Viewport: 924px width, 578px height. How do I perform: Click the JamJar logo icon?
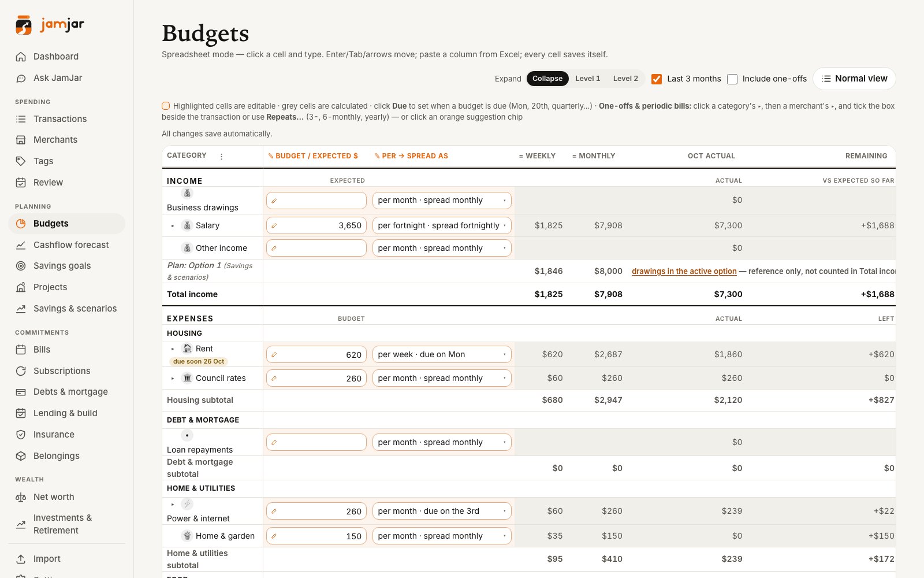tap(24, 25)
